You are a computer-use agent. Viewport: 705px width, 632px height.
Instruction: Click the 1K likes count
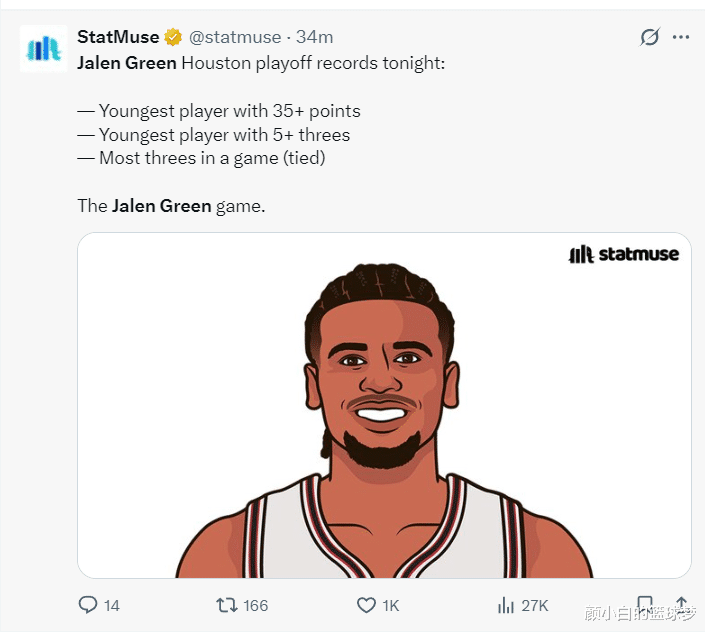[390, 605]
